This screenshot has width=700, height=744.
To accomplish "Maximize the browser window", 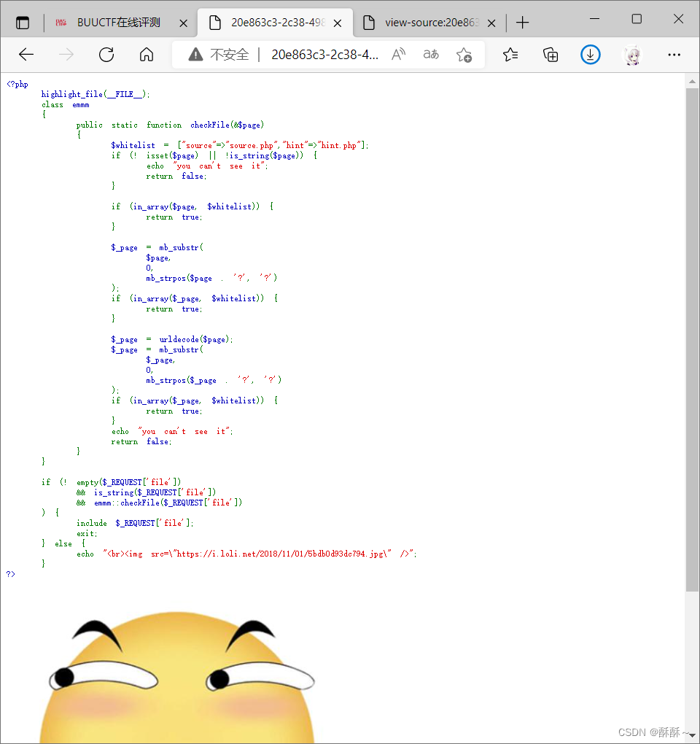I will [637, 18].
